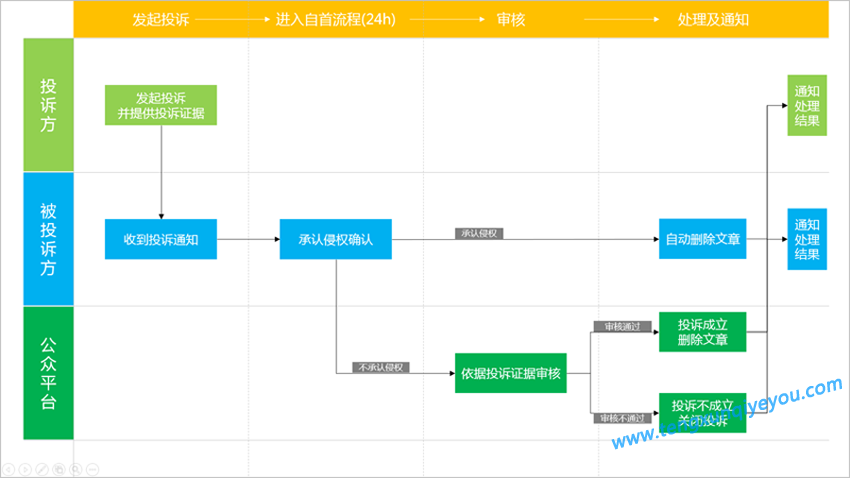The image size is (850, 478).
Task: Click the 投诉不成立关闭投诉 box
Action: tap(703, 413)
